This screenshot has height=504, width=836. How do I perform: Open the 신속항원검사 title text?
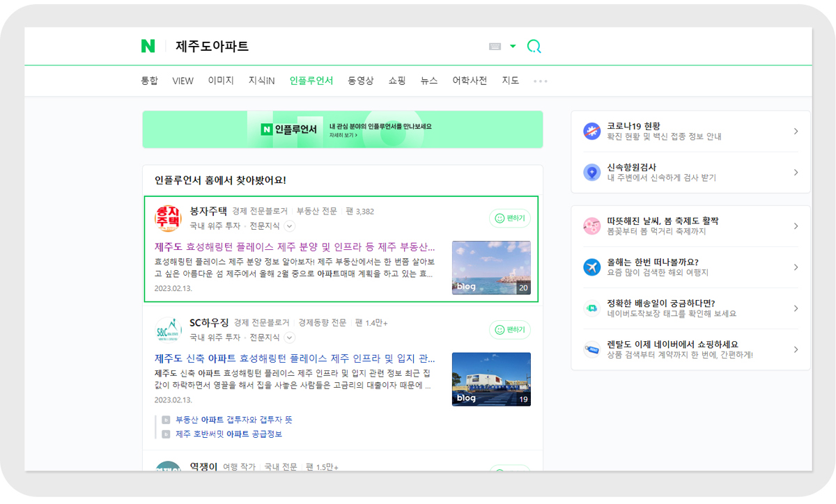click(631, 167)
